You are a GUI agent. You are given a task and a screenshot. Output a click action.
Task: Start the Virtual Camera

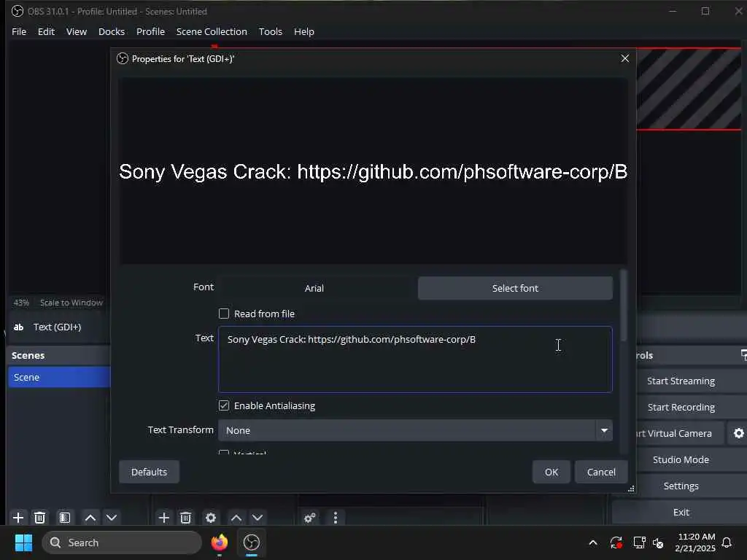point(679,433)
